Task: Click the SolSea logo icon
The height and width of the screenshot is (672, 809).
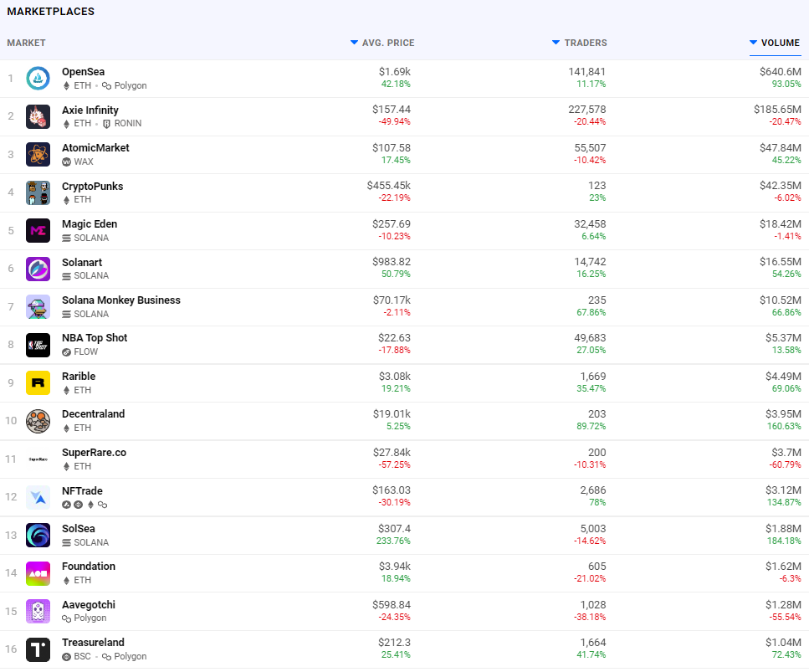Action: click(x=38, y=536)
